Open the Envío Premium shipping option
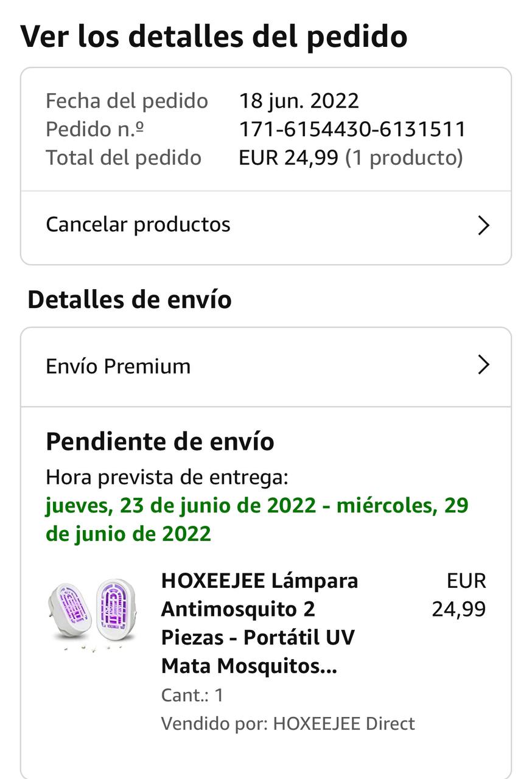 [118, 366]
